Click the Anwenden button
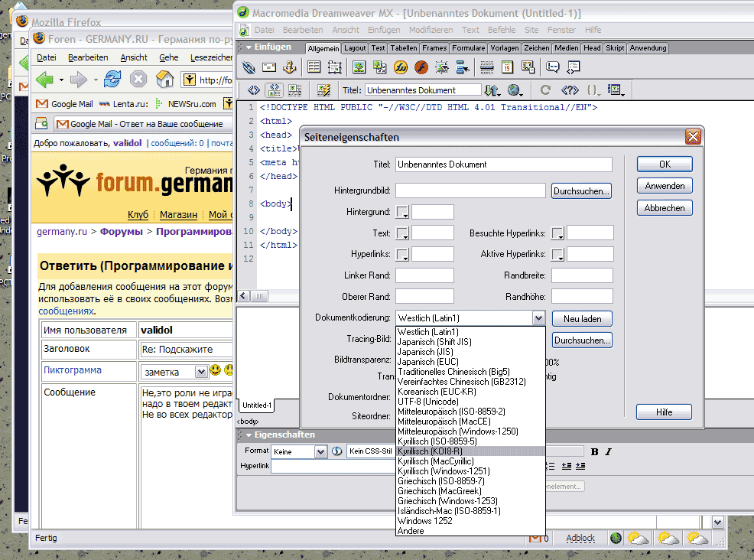This screenshot has height=560, width=754. click(x=665, y=186)
